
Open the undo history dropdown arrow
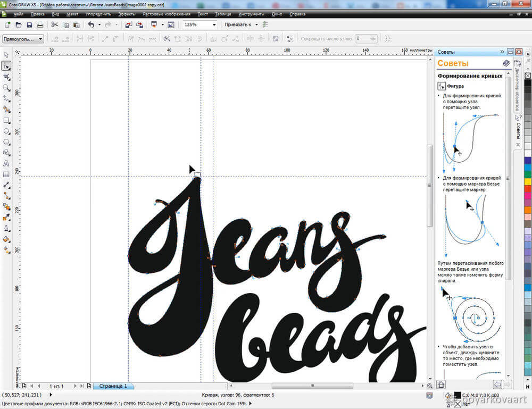click(99, 25)
